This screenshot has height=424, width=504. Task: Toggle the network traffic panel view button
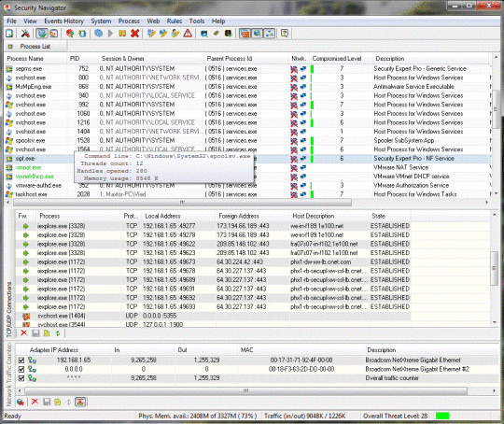point(269,33)
